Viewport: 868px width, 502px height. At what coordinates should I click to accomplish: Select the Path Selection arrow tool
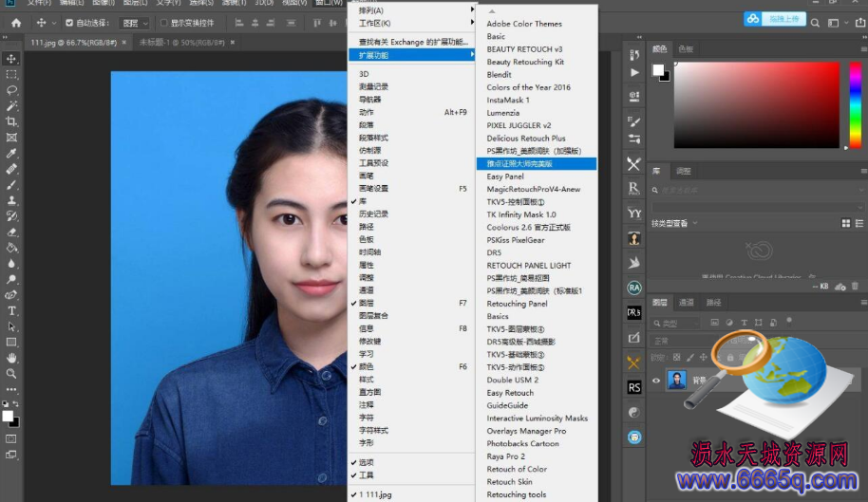[x=11, y=326]
